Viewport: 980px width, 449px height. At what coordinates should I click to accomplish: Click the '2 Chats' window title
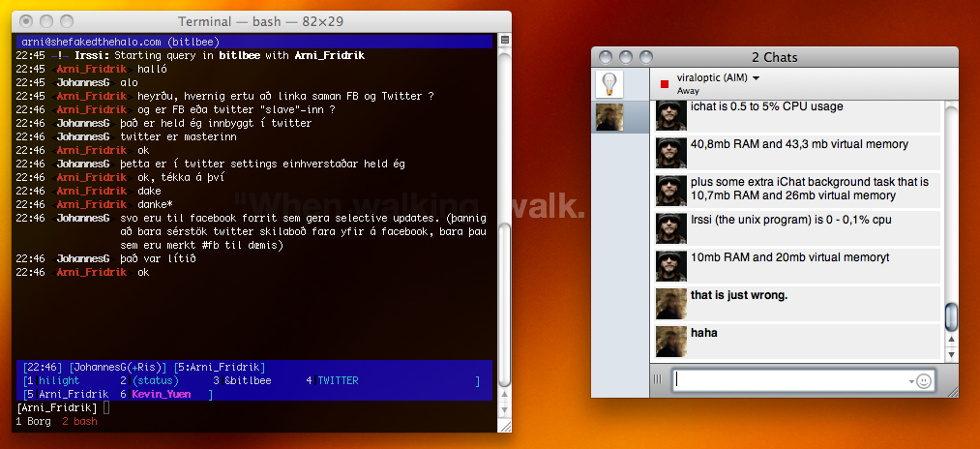click(x=774, y=57)
